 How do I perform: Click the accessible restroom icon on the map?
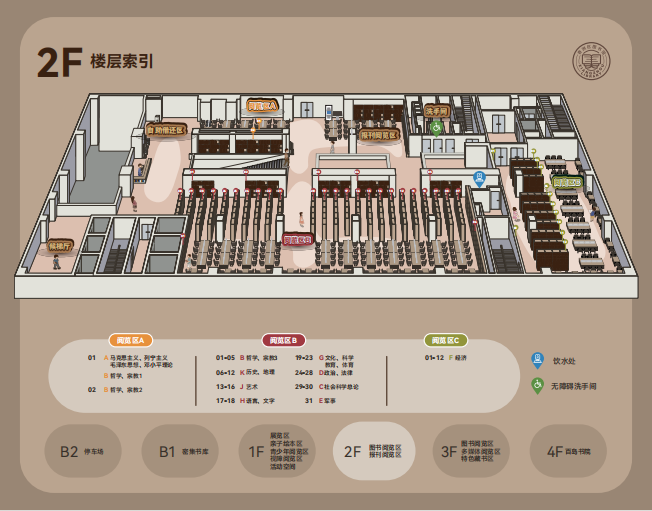[x=436, y=127]
